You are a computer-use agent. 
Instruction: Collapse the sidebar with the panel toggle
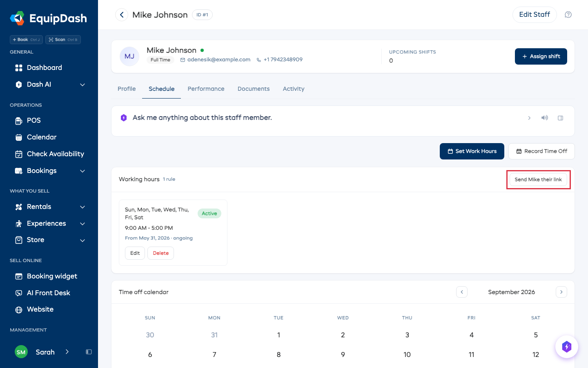[x=89, y=352]
